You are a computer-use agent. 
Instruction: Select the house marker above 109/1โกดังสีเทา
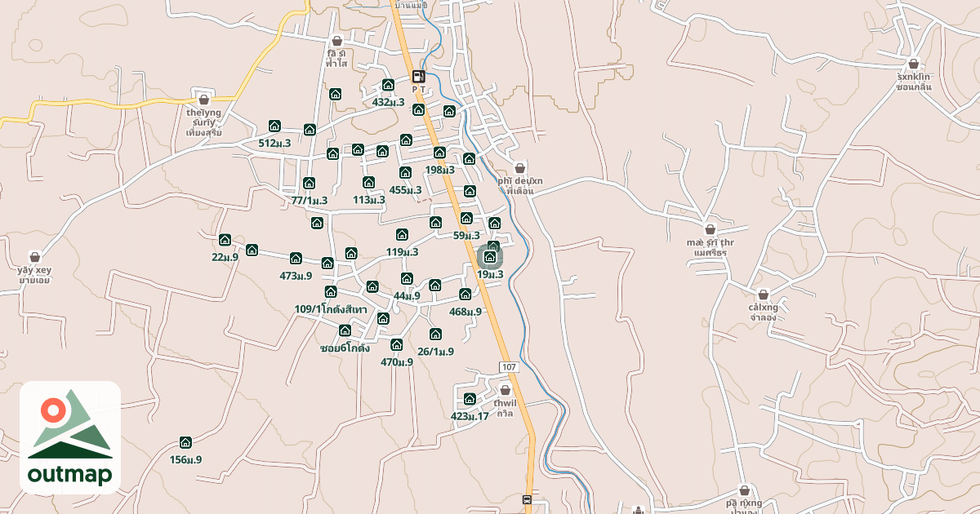click(x=331, y=291)
